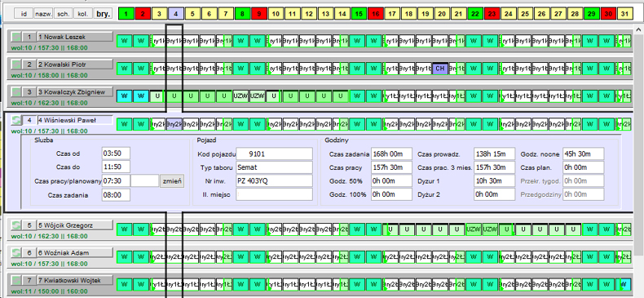The image size is (644, 298).
Task: Click the Dyżur 2 field
Action: click(494, 194)
